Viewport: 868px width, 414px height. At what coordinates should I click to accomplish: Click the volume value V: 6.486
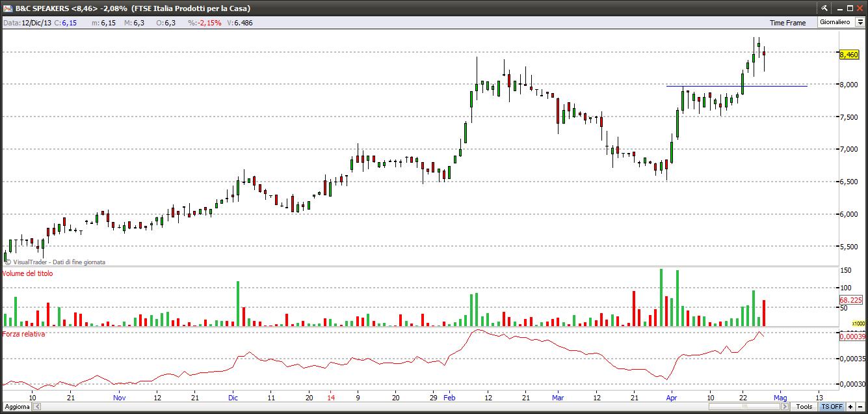point(240,23)
